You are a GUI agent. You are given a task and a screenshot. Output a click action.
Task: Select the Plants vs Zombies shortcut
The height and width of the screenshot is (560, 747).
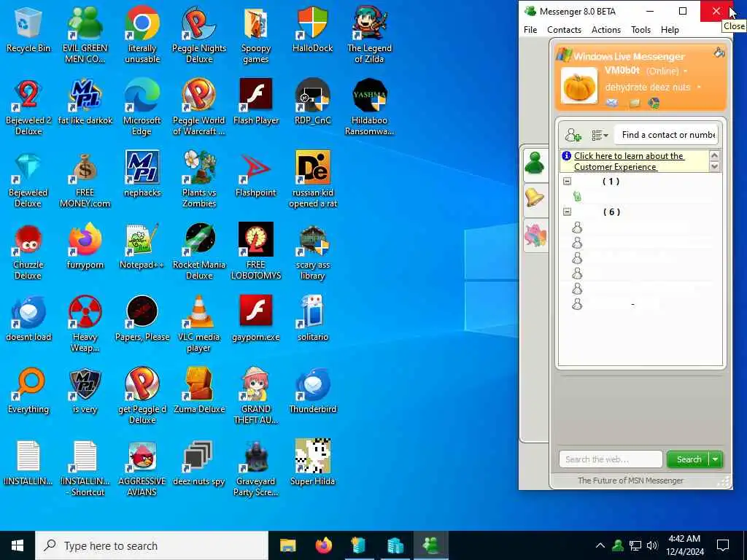[x=199, y=179]
